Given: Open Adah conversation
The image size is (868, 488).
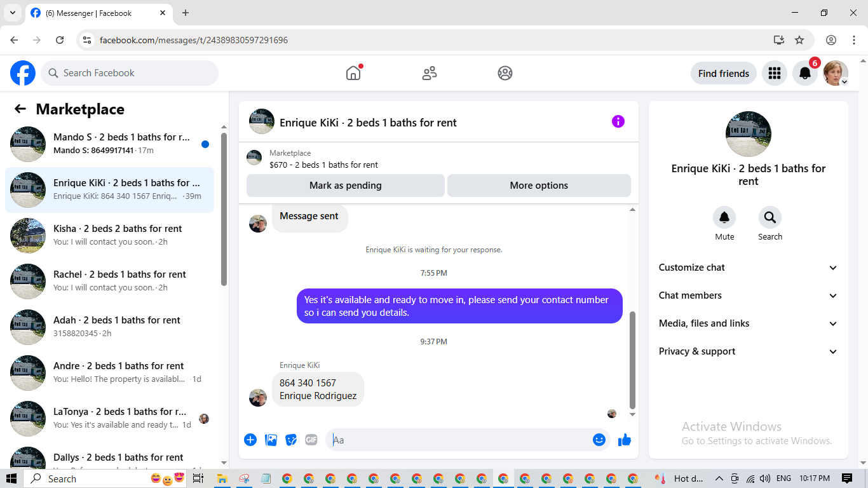Looking at the screenshot, I should [109, 327].
